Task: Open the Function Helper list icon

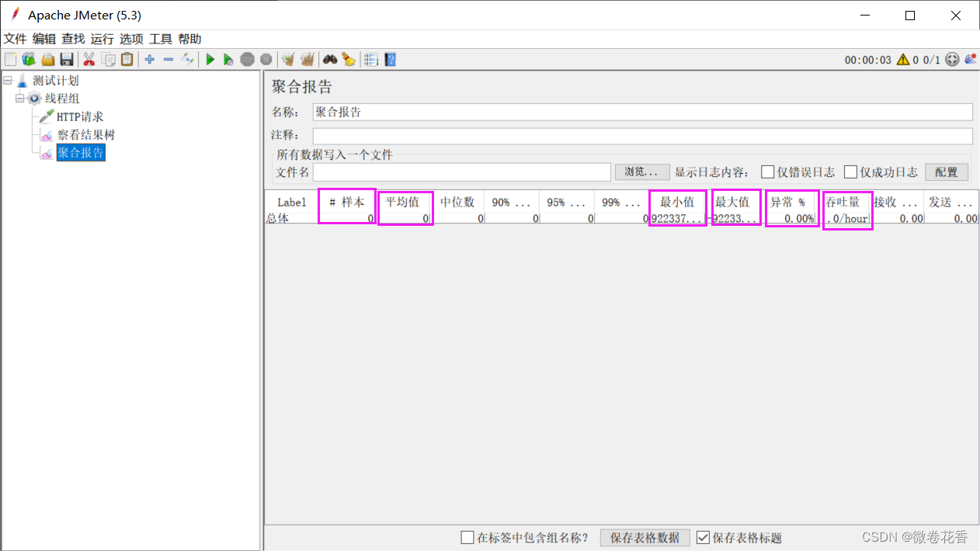Action: point(371,59)
